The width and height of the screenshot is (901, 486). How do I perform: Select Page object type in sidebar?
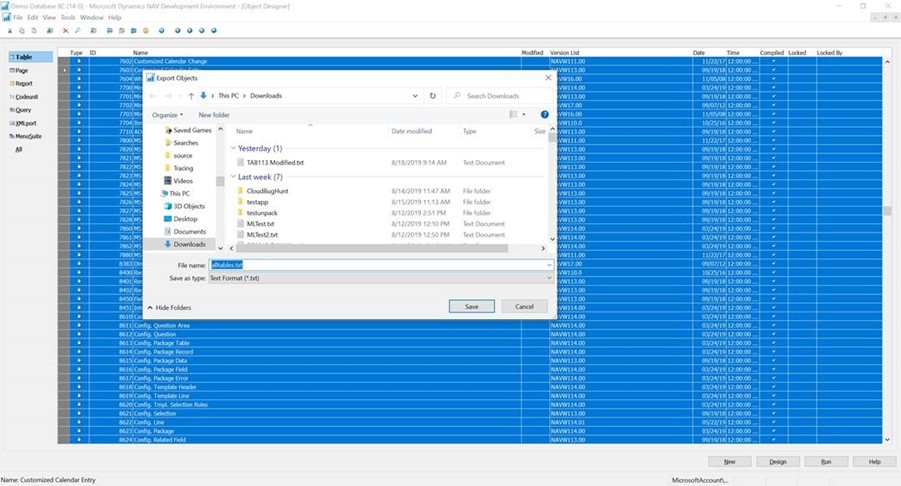[19, 70]
